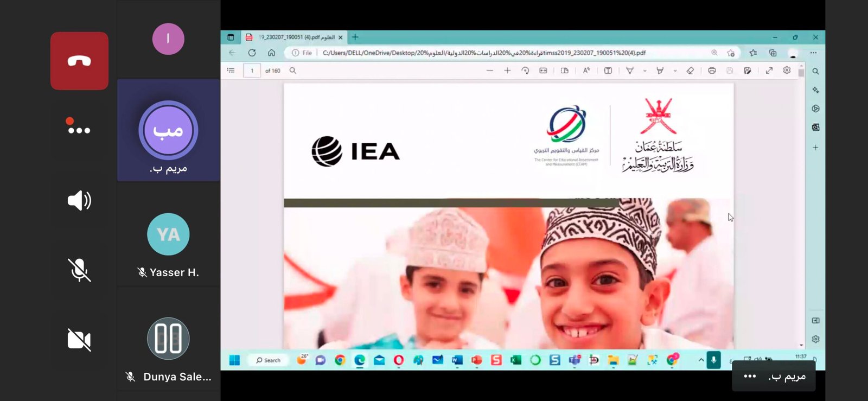Click the rotate page icon in PDF toolbar
This screenshot has width=868, height=401.
(x=525, y=71)
